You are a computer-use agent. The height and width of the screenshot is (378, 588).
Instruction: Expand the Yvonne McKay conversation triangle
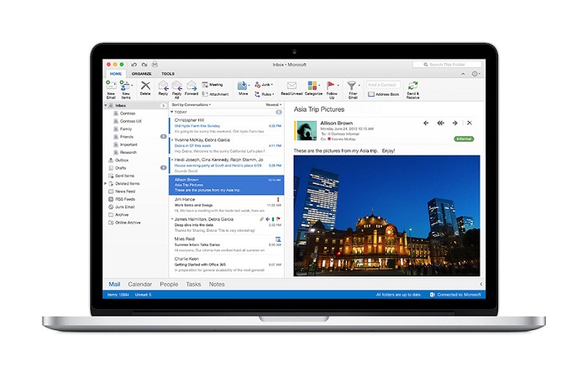click(172, 140)
